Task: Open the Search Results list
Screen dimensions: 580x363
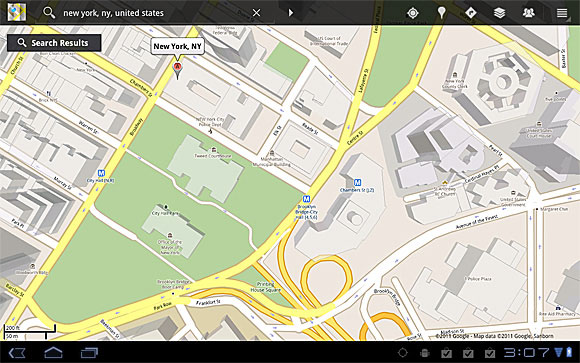Action: pos(54,43)
